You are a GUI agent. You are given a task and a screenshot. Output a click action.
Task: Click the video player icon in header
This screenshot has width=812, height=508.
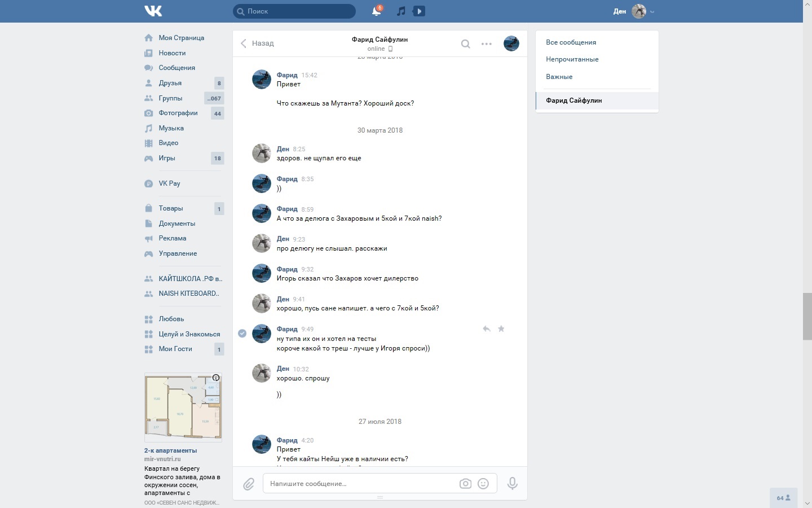pos(419,11)
